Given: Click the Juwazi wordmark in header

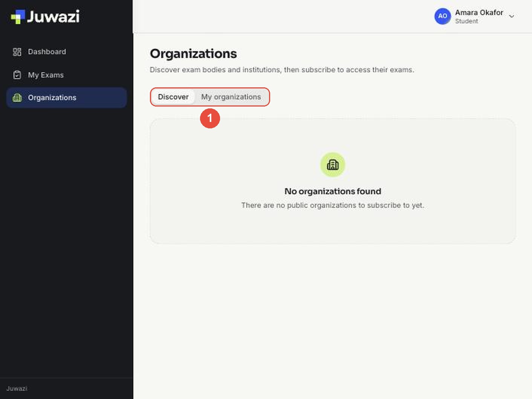Looking at the screenshot, I should pos(53,17).
